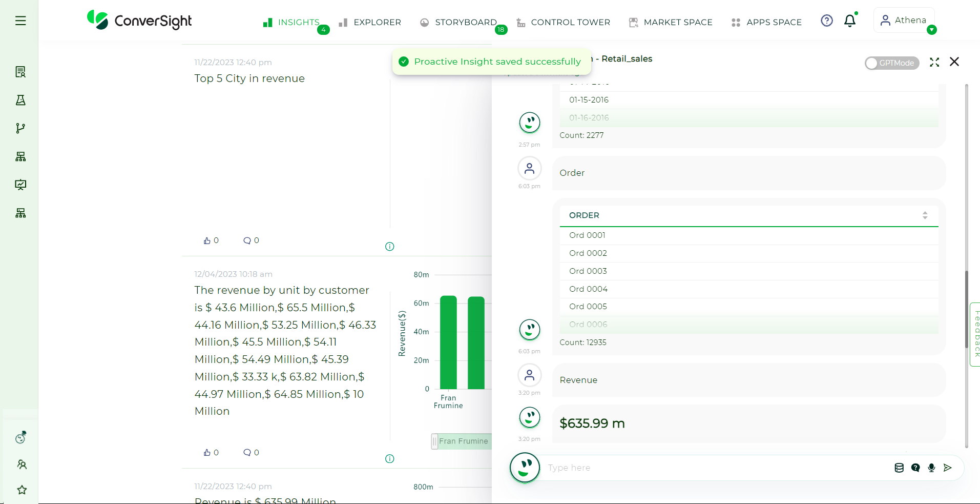Open the chat help question icon
This screenshot has width=980, height=504.
point(915,468)
